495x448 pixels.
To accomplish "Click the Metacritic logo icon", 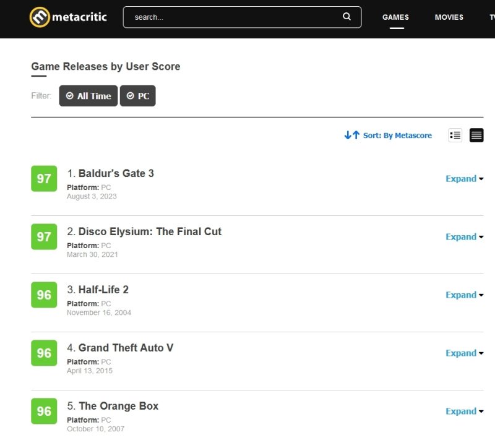I will pyautogui.click(x=40, y=17).
